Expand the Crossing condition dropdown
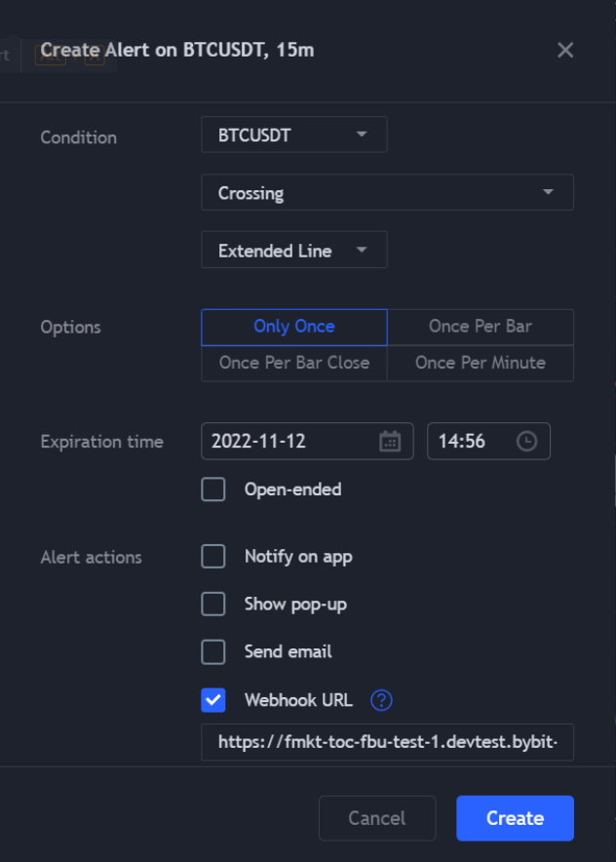 tap(387, 192)
